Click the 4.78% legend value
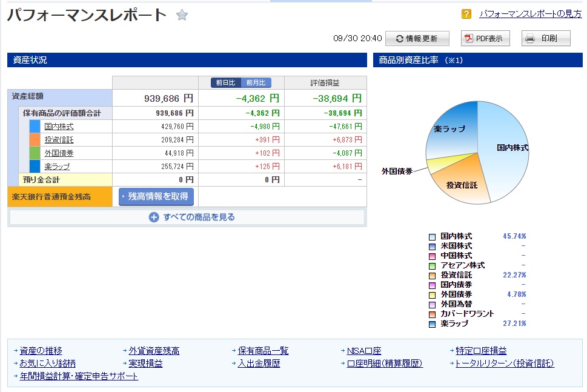 pos(517,294)
